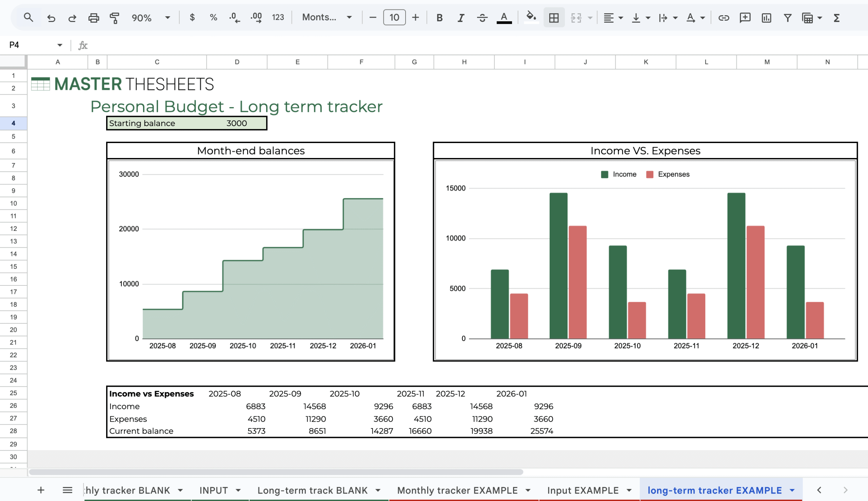Toggle strikethrough formatting

click(x=482, y=18)
